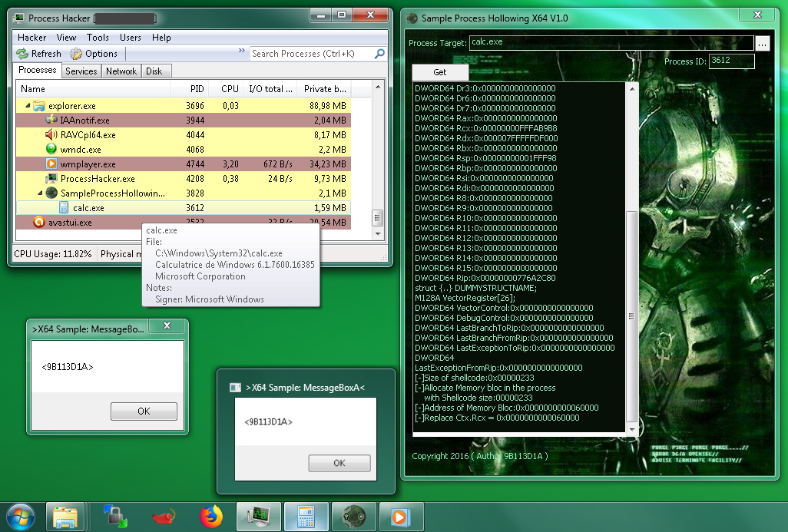Sort by the Private bytes column header
788x532 pixels.
pyautogui.click(x=324, y=89)
